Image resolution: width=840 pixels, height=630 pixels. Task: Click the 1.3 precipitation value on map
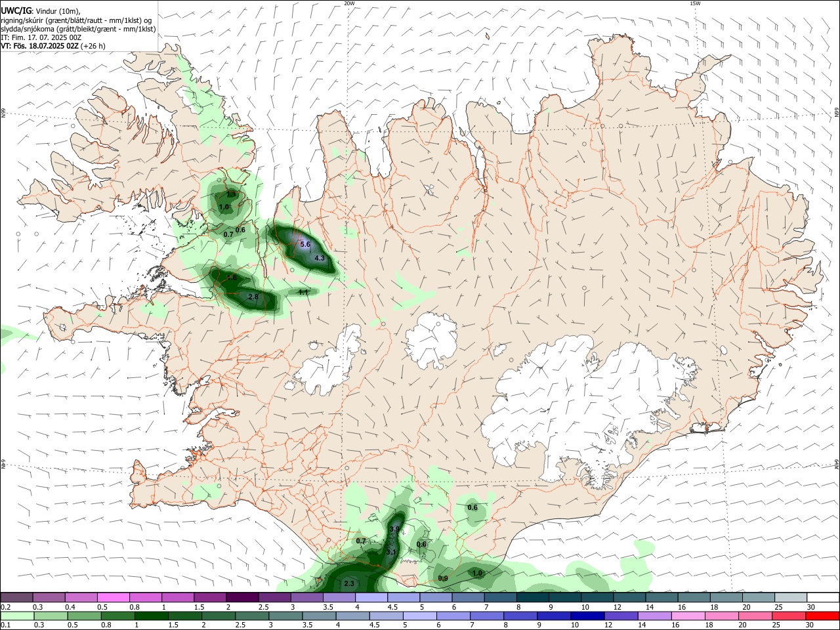tap(231, 194)
